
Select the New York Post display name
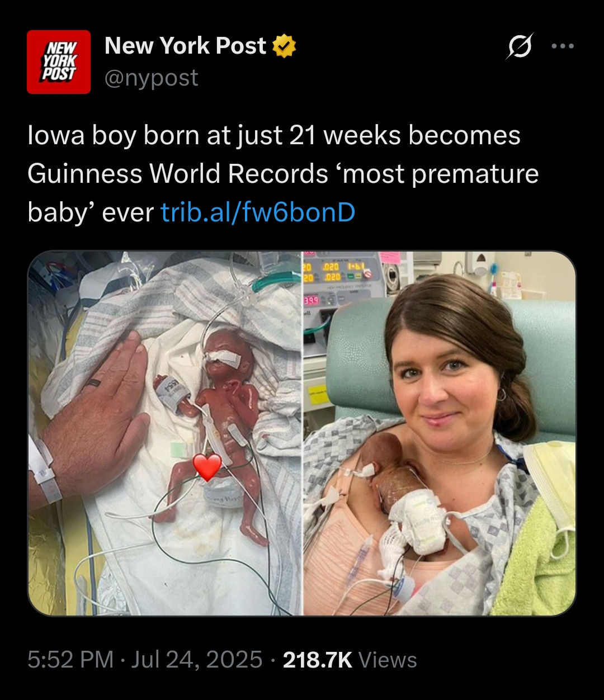pyautogui.click(x=185, y=46)
